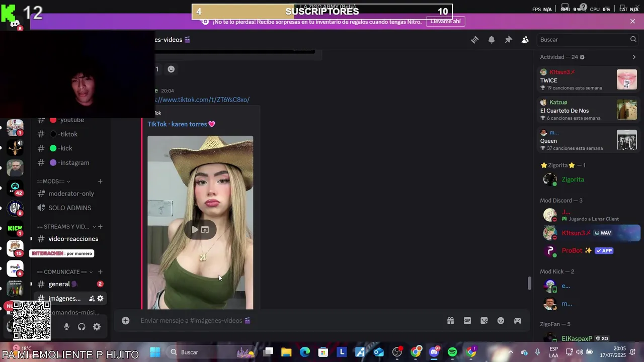Open TikTok · karen torres embed title
This screenshot has width=644, height=362.
(x=181, y=124)
